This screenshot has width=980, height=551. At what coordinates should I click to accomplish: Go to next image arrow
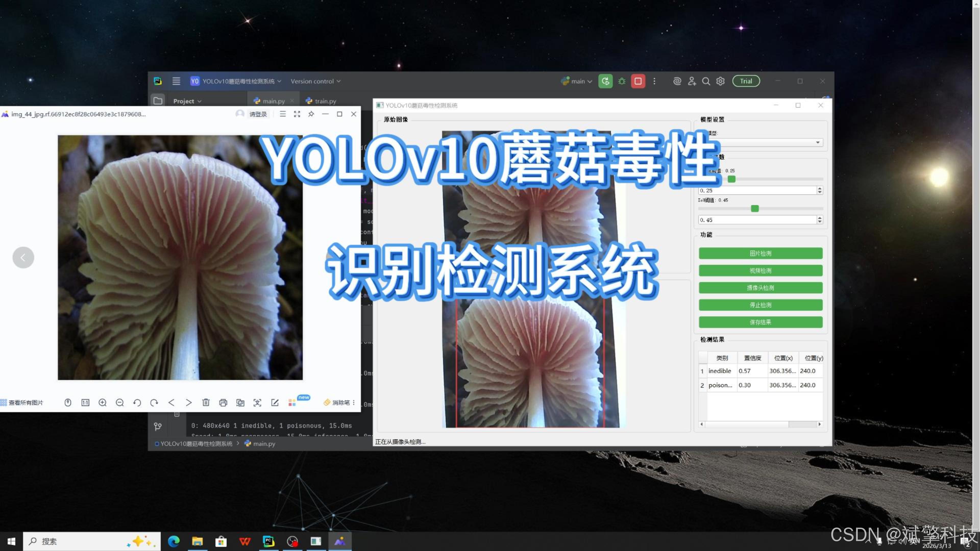pyautogui.click(x=188, y=402)
